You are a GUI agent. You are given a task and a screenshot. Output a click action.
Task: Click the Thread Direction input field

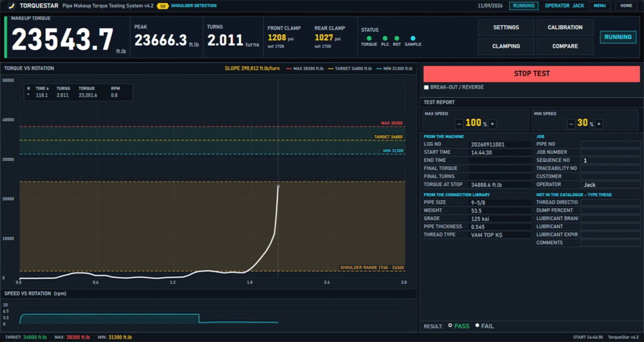click(610, 202)
